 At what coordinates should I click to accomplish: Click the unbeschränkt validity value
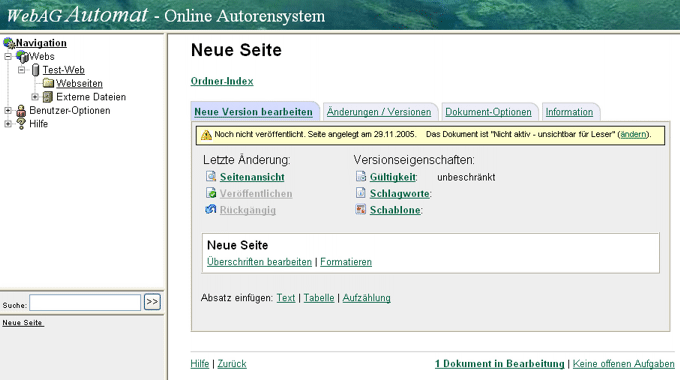[466, 177]
